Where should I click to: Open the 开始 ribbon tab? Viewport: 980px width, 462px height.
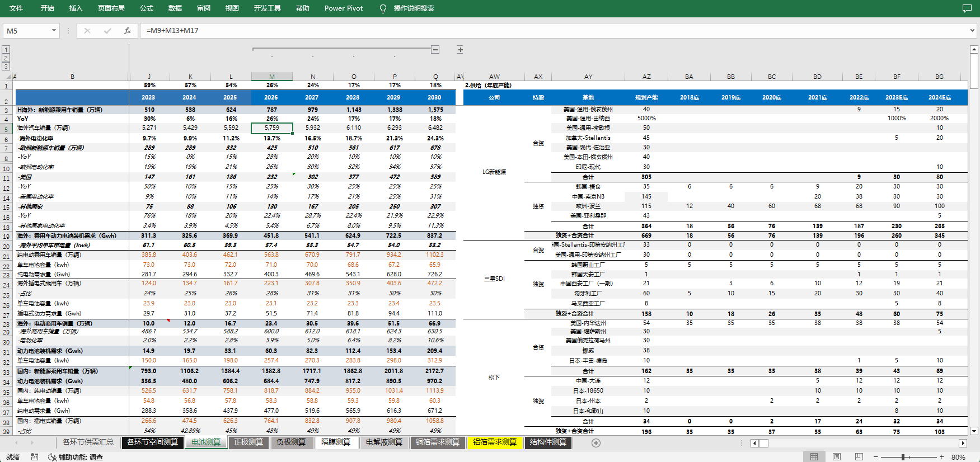48,8
